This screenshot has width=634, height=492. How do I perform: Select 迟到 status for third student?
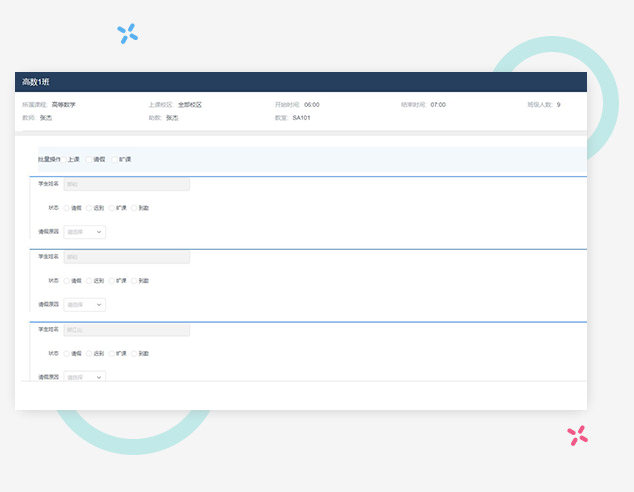coord(89,354)
